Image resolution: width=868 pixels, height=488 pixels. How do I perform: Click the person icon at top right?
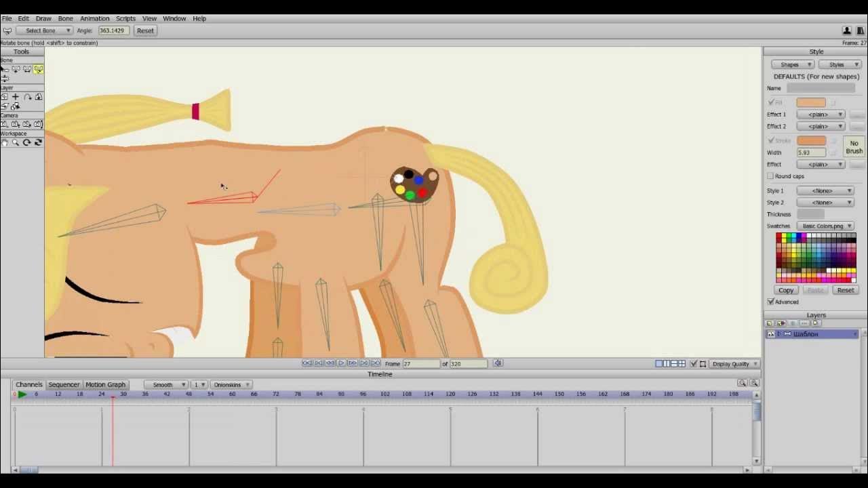[x=847, y=30]
